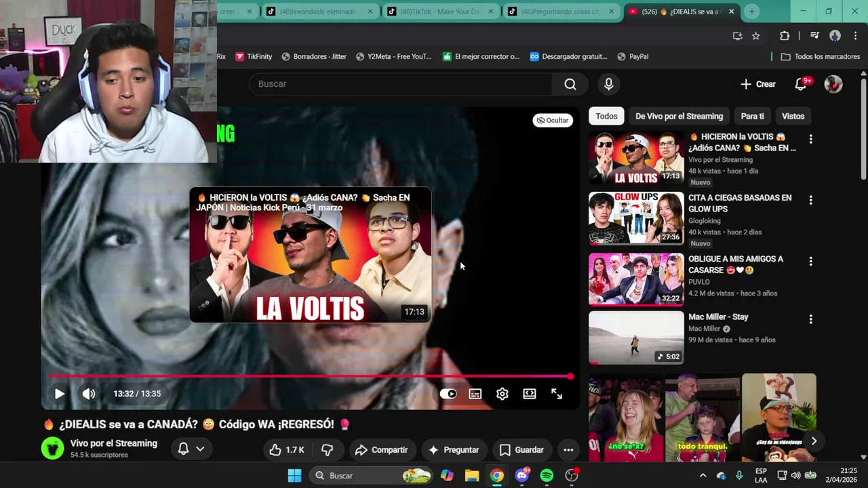Dislike the video
868x488 pixels.
328,450
